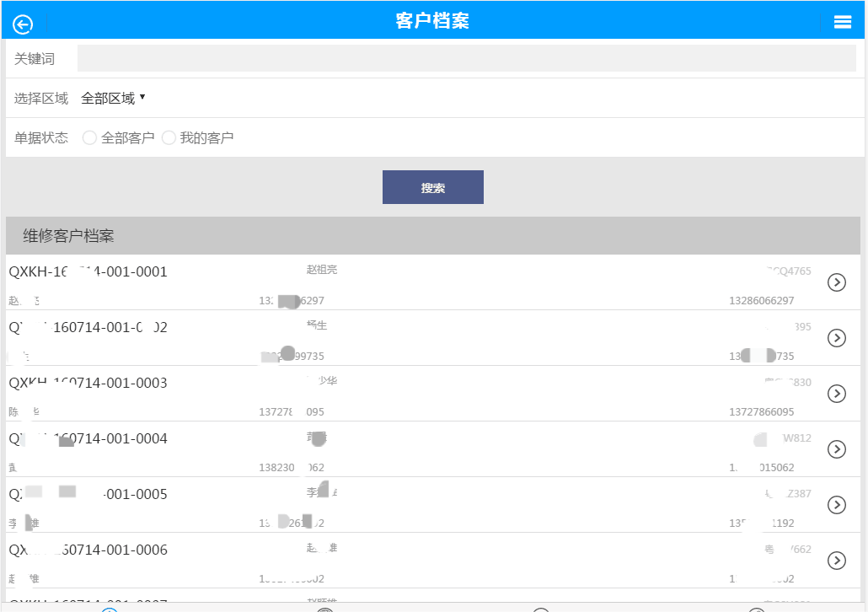The height and width of the screenshot is (612, 868).
Task: Open details arrow for record ending 001-0005
Action: (837, 505)
